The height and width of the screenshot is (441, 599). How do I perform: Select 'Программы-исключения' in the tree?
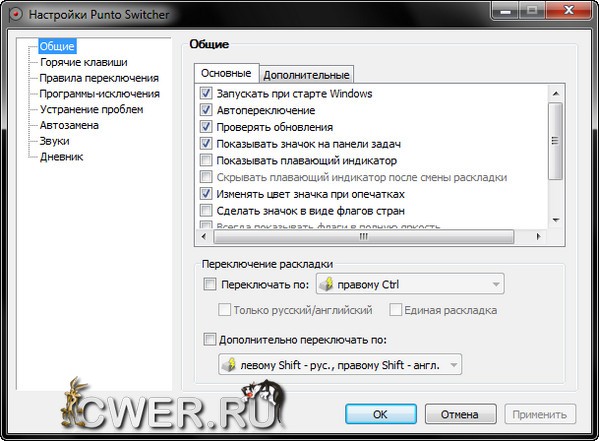(100, 94)
